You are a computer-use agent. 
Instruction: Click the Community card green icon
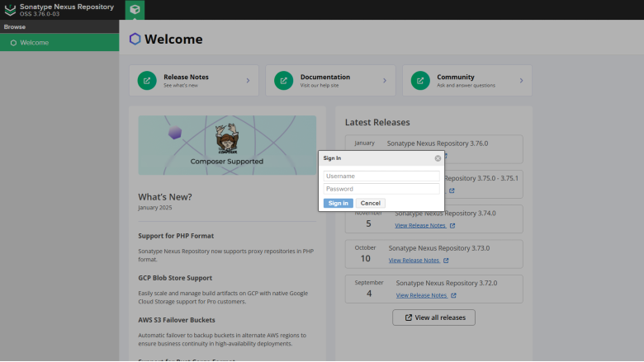click(x=420, y=81)
